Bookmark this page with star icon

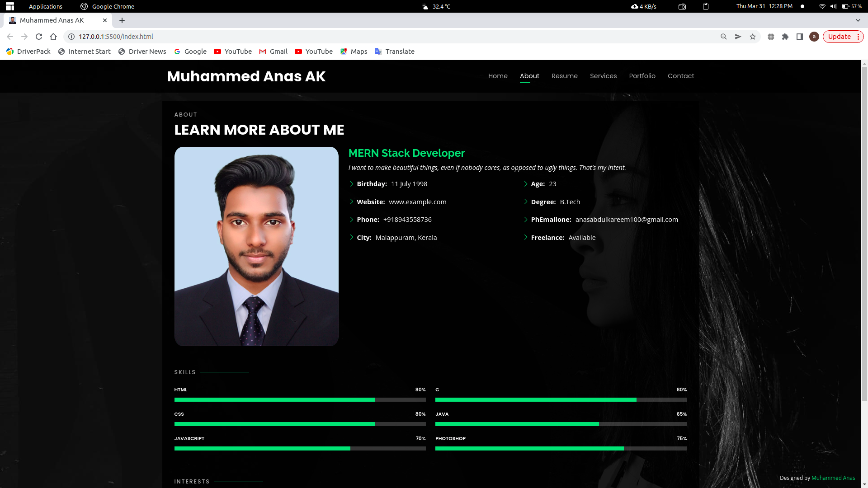point(753,37)
